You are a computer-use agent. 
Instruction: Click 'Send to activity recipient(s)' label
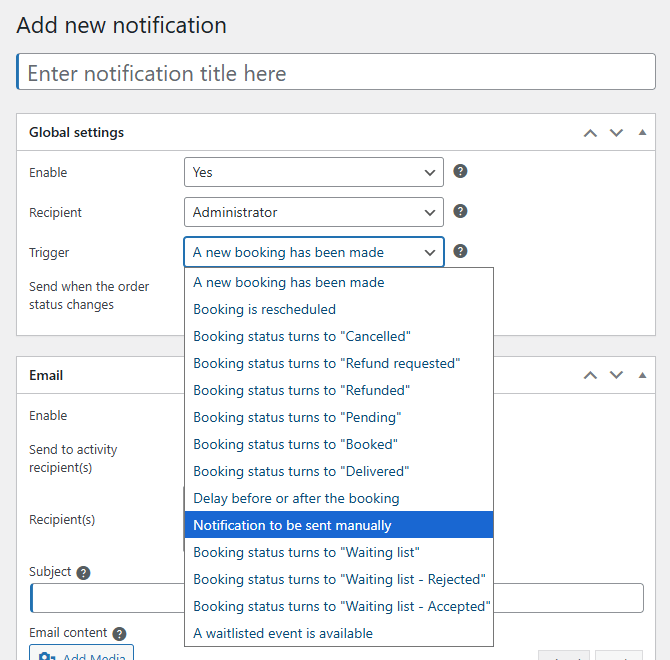click(x=73, y=458)
